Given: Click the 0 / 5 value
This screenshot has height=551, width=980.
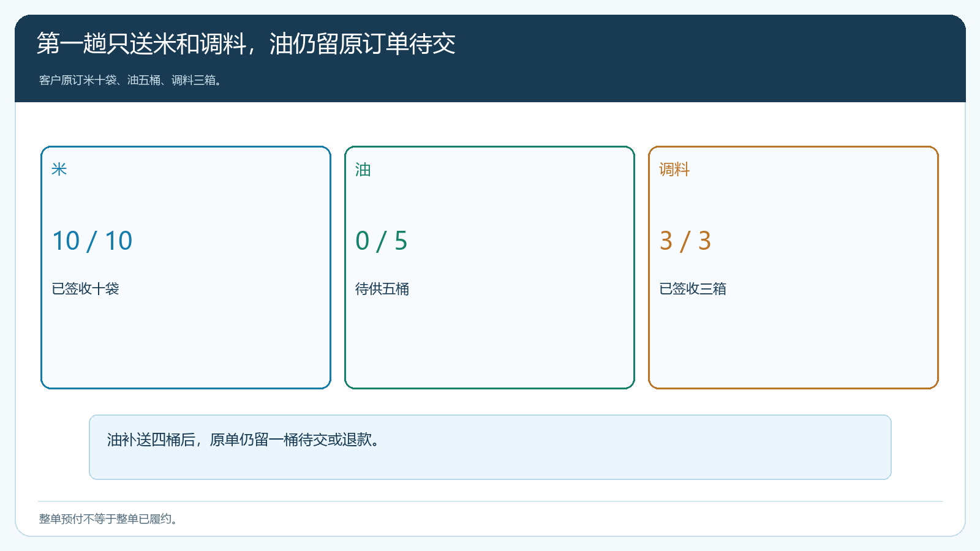Looking at the screenshot, I should point(381,241).
